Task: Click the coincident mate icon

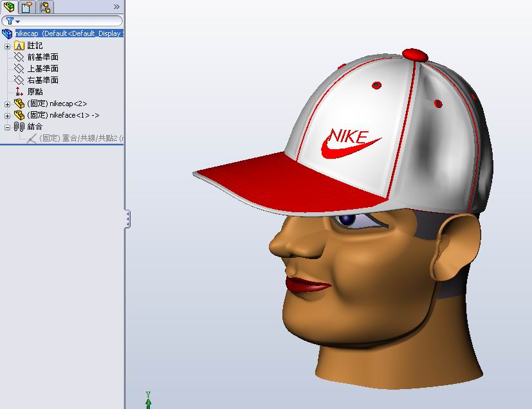Action: tap(32, 138)
